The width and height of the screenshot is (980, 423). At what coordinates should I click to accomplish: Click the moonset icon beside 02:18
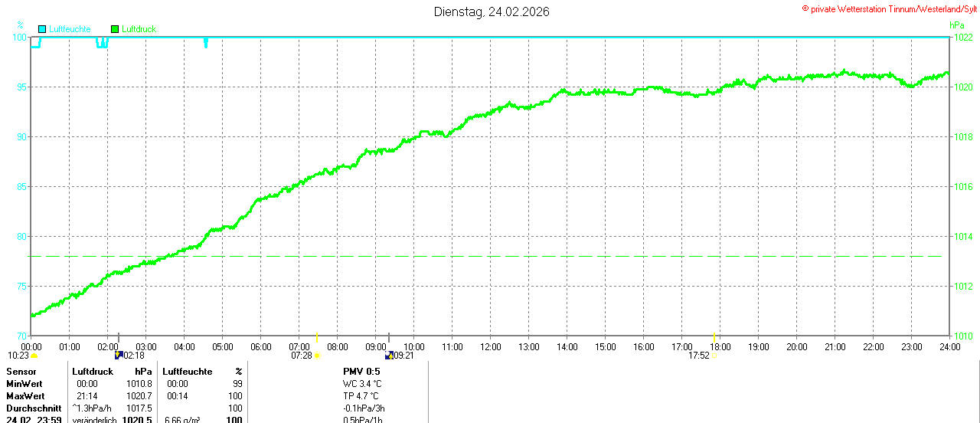pyautogui.click(x=119, y=355)
